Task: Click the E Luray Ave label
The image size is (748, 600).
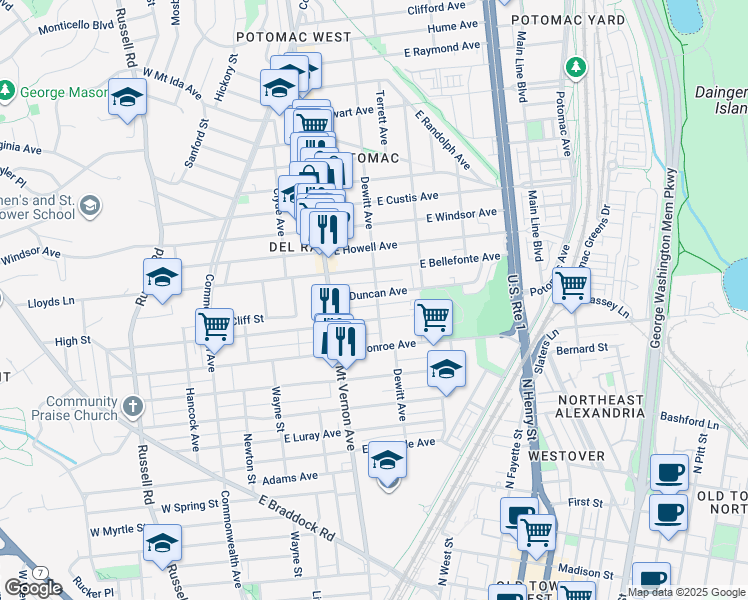Action: (x=312, y=435)
